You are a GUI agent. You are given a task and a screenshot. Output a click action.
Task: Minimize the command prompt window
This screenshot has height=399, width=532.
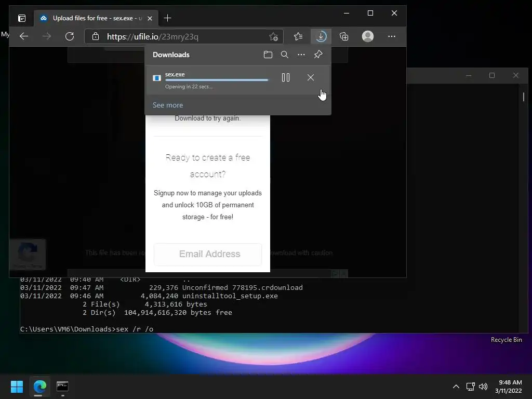[x=469, y=75]
